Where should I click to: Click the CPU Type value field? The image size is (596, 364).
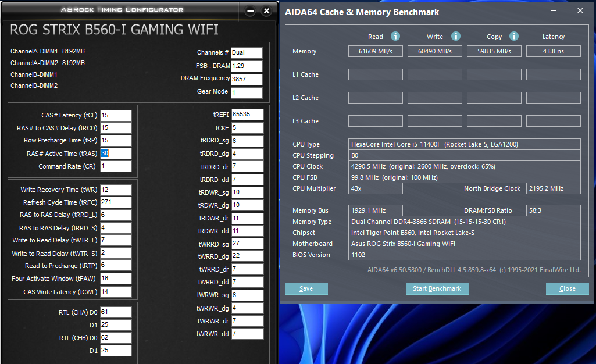(465, 144)
